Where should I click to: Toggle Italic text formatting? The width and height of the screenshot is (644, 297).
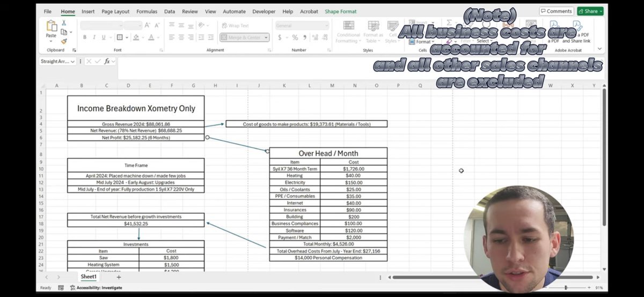[x=94, y=38]
